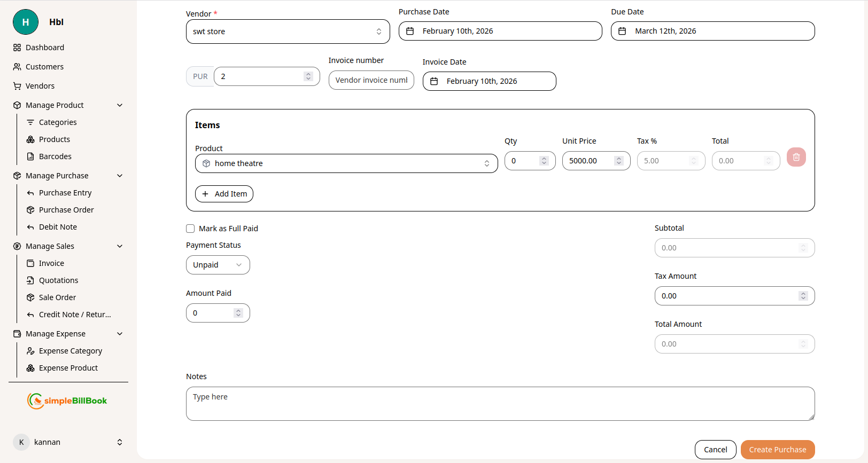The height and width of the screenshot is (463, 868).
Task: Click the Add Item button
Action: pyautogui.click(x=224, y=194)
